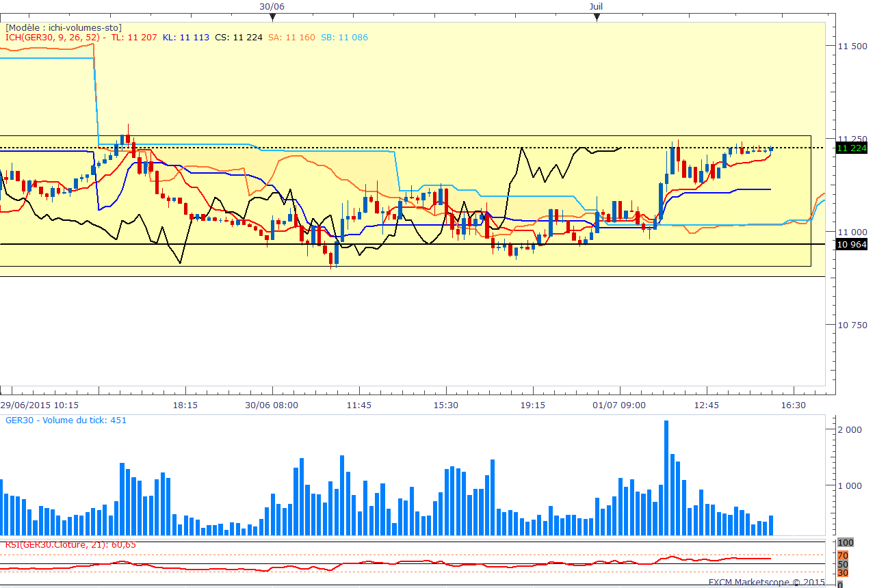
Task: Click the GER30 Volume du tick label
Action: (66, 420)
